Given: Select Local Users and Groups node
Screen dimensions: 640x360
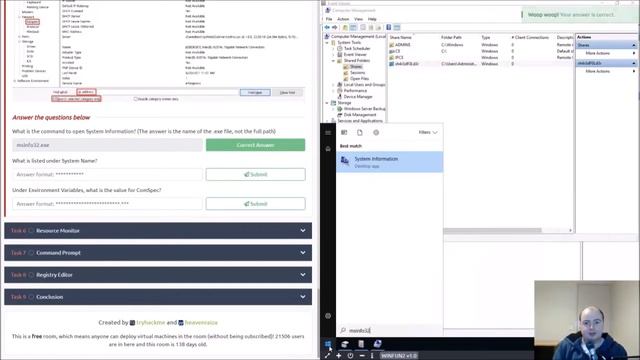Looking at the screenshot, I should (x=364, y=84).
